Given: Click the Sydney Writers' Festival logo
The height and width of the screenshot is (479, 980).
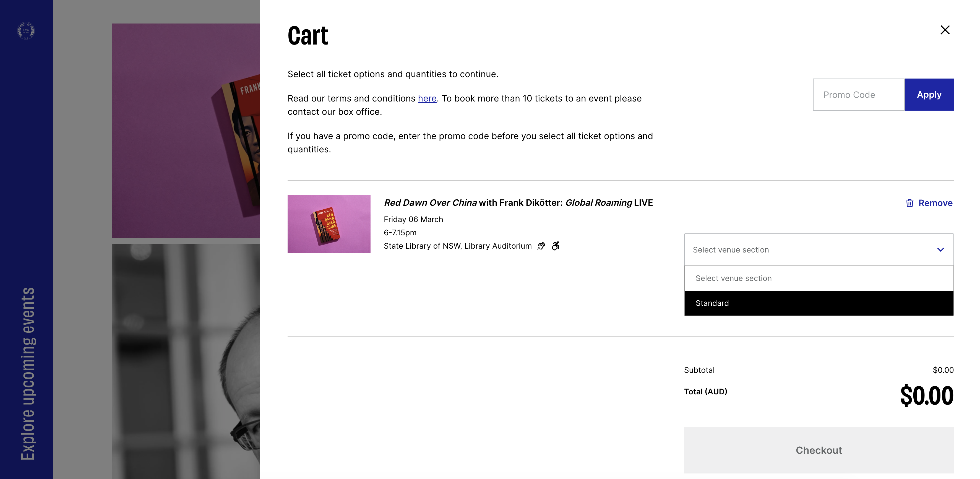Looking at the screenshot, I should click(26, 30).
